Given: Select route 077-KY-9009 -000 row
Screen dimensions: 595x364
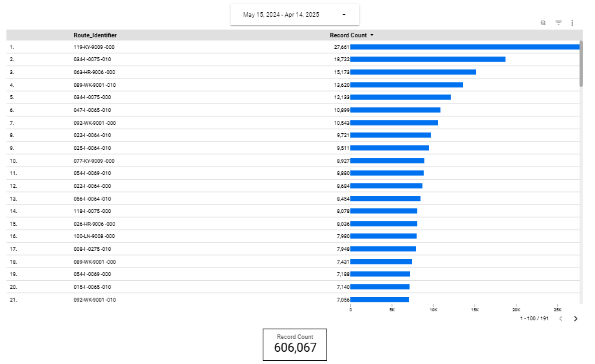Looking at the screenshot, I should 94,161.
